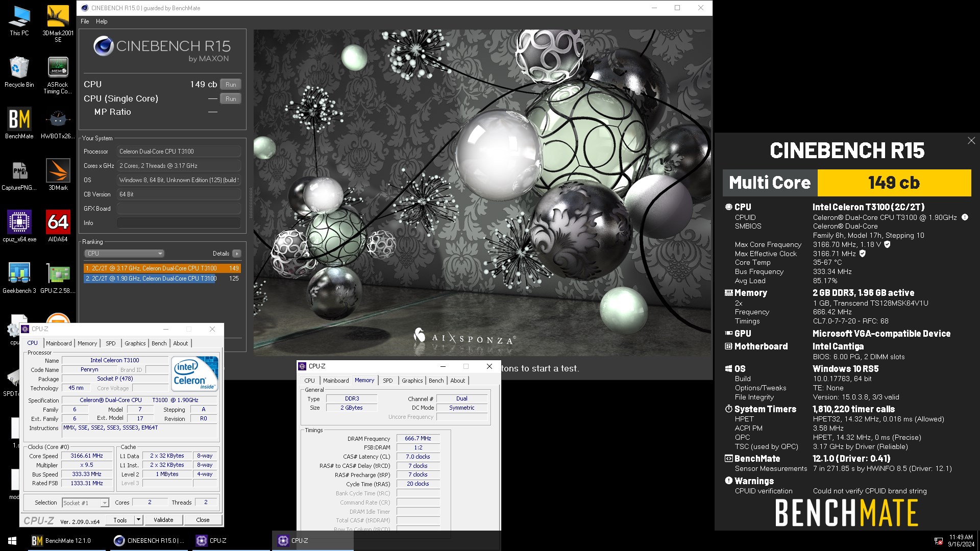Click the Cinebench R15 logo sphere

click(x=104, y=46)
